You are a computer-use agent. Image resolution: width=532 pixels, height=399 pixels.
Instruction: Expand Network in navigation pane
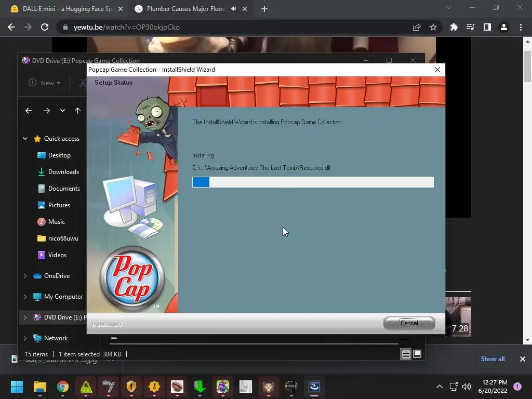pyautogui.click(x=25, y=338)
